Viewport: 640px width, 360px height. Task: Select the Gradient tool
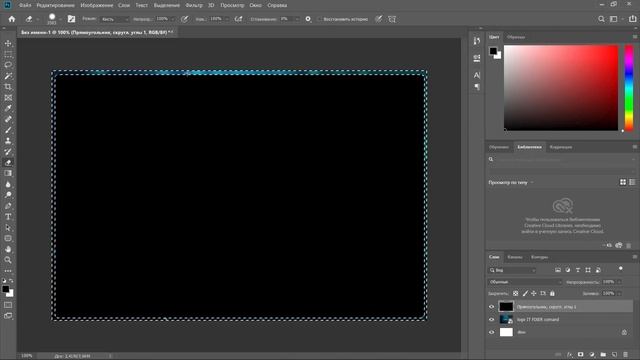pyautogui.click(x=8, y=173)
